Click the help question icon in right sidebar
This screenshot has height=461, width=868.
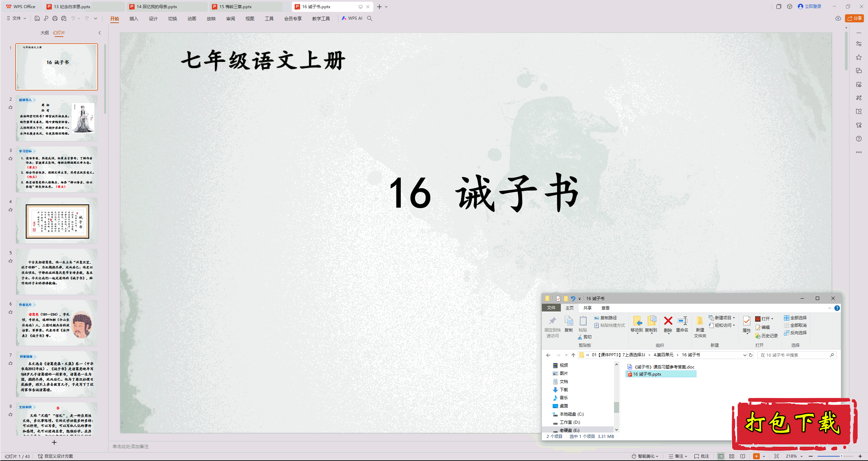(859, 139)
